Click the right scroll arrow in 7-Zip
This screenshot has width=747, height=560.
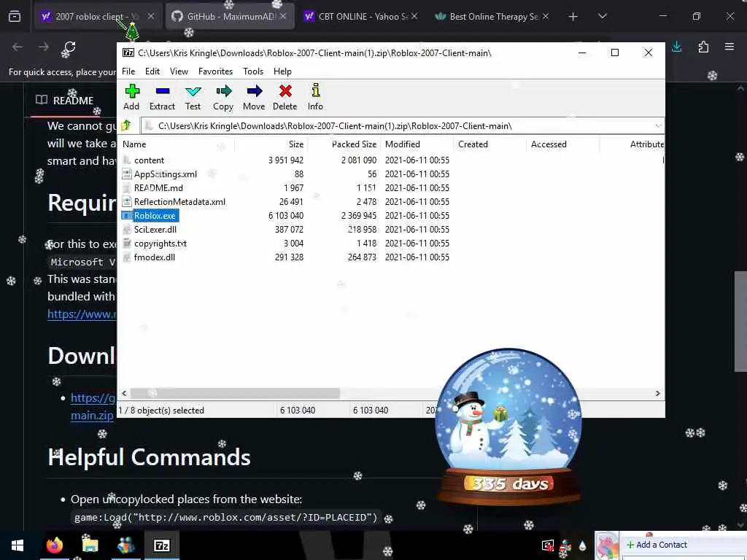pyautogui.click(x=657, y=393)
